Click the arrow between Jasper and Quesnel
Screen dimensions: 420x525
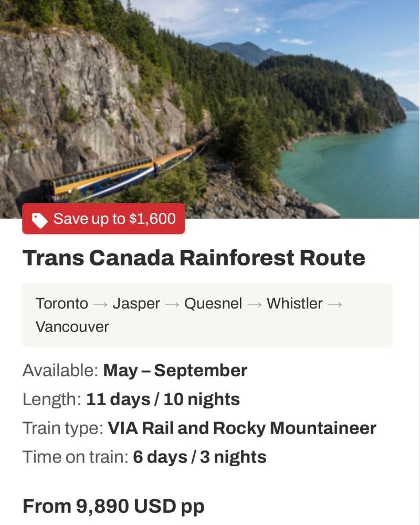click(172, 304)
